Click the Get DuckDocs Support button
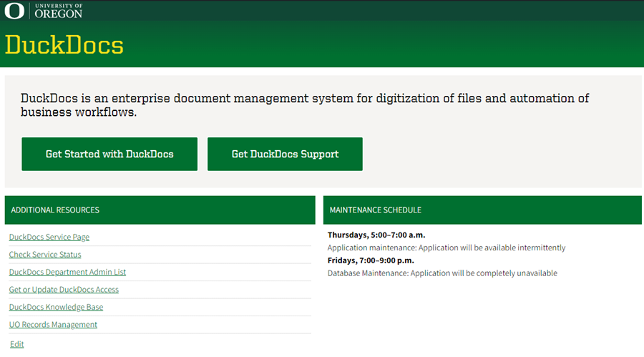644x357 pixels. point(285,154)
